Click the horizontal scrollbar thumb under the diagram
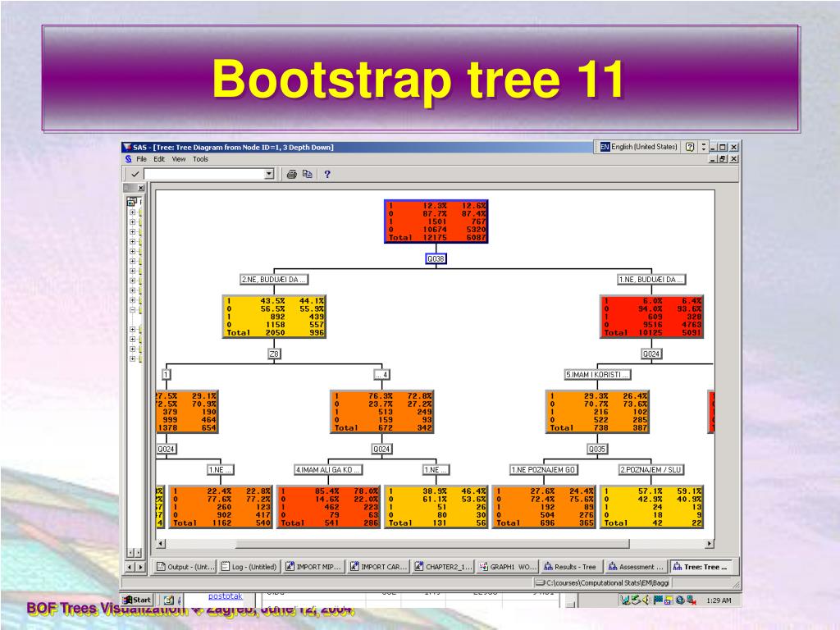Screen dimensions: 840x630 (432, 544)
